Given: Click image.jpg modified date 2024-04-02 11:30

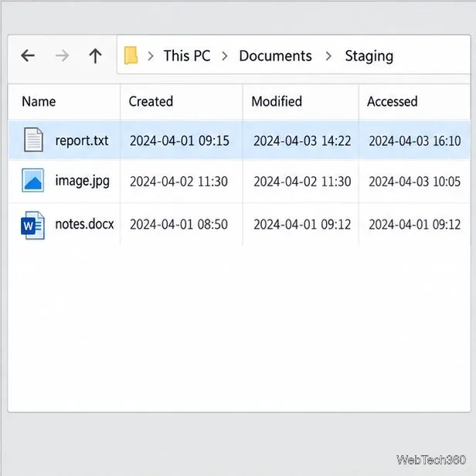Looking at the screenshot, I should tap(302, 182).
